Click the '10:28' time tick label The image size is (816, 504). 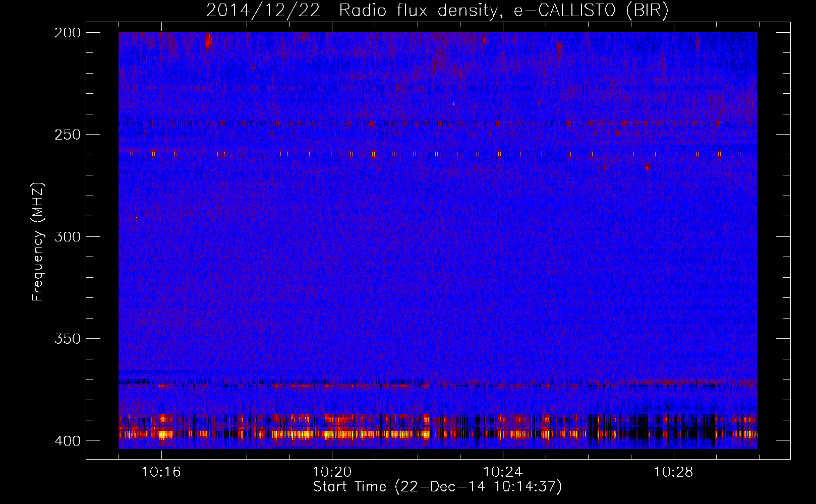[674, 472]
